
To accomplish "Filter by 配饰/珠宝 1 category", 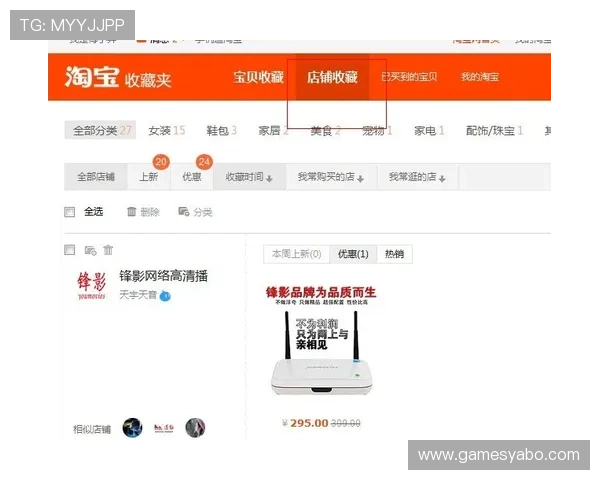I will [x=494, y=131].
